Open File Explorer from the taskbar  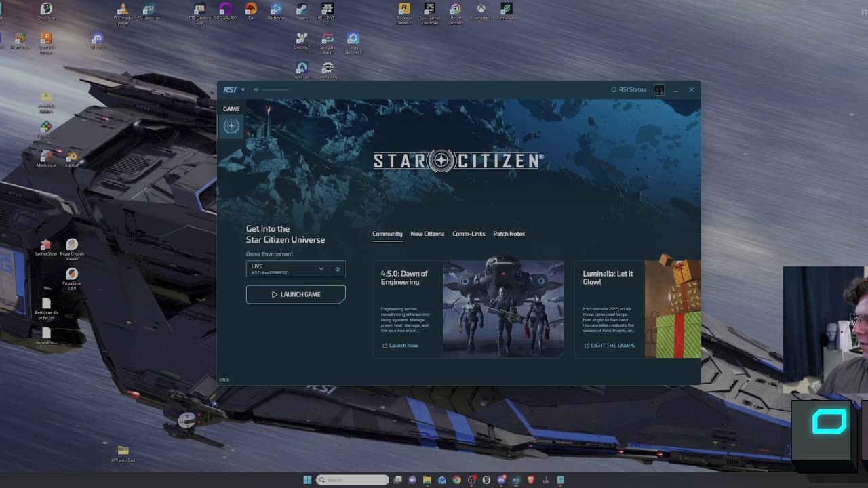click(427, 480)
